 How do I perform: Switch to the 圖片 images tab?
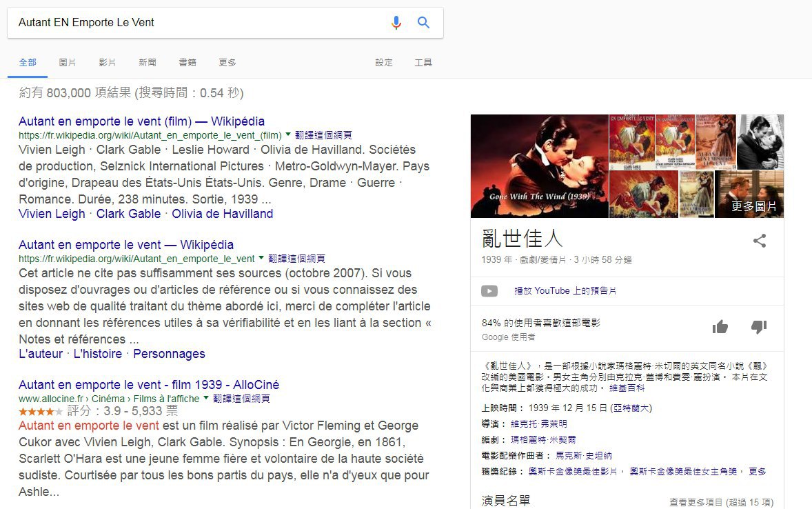coord(68,63)
